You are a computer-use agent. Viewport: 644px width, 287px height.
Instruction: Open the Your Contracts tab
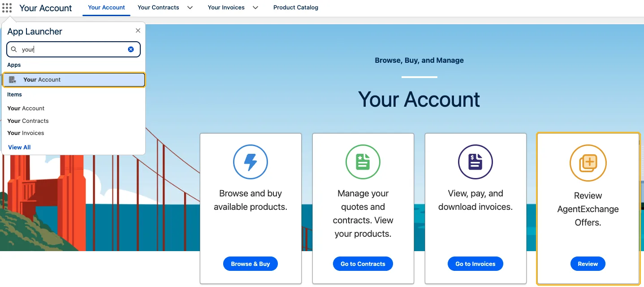pos(158,8)
